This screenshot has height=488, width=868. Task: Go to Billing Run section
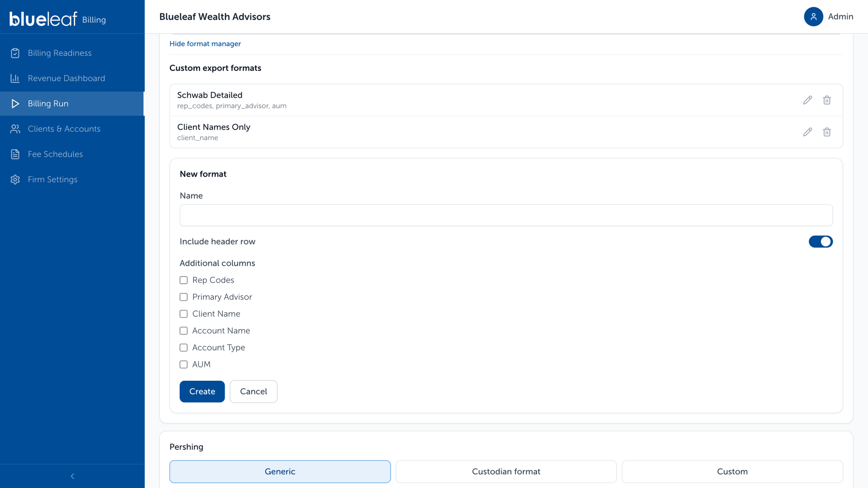click(x=72, y=103)
